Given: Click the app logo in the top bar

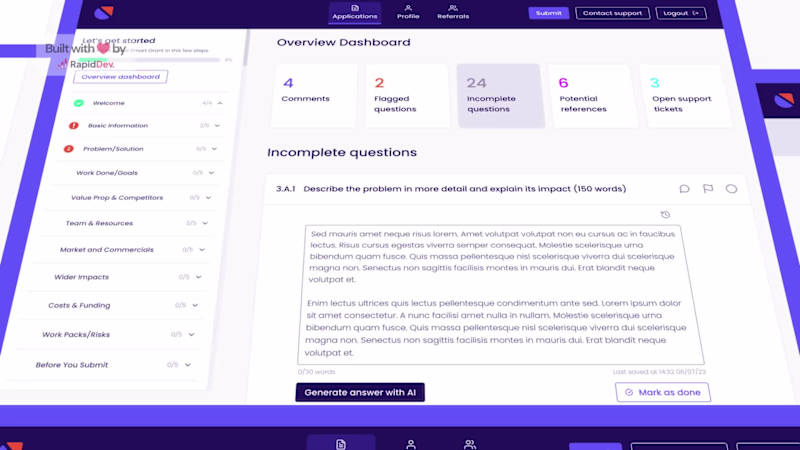Looking at the screenshot, I should click(104, 13).
